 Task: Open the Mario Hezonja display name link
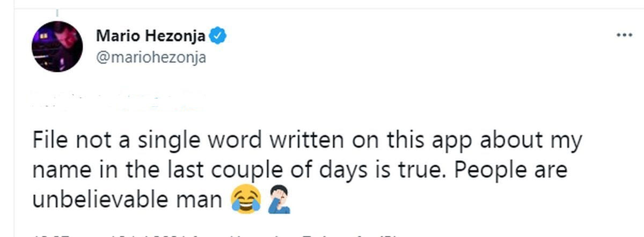click(151, 36)
